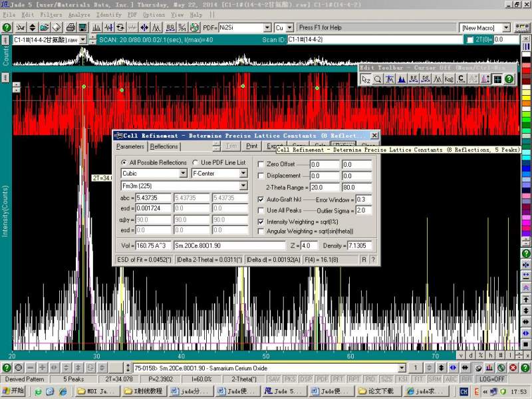Select the Use PDF Line List radio button
Viewport: 532px width, 399px height.
tap(195, 163)
